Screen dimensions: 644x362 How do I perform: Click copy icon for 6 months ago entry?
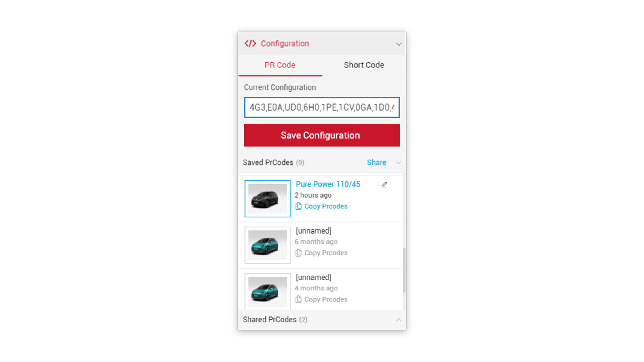click(x=299, y=253)
